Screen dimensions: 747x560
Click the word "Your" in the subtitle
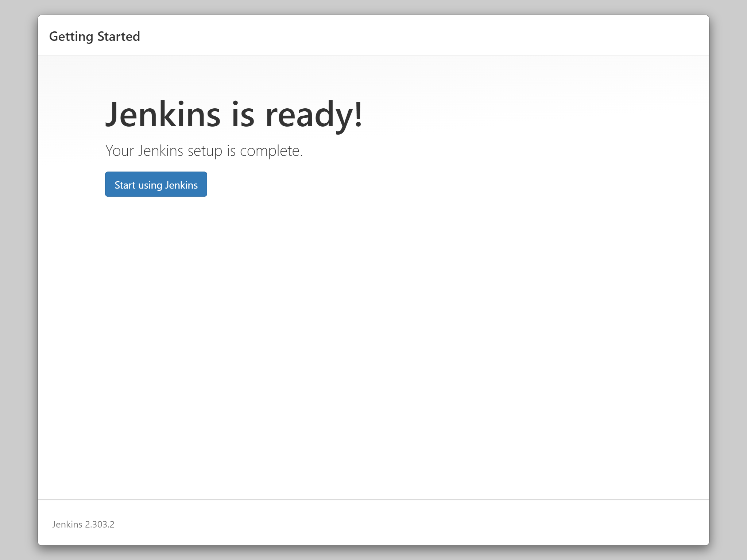pyautogui.click(x=120, y=151)
